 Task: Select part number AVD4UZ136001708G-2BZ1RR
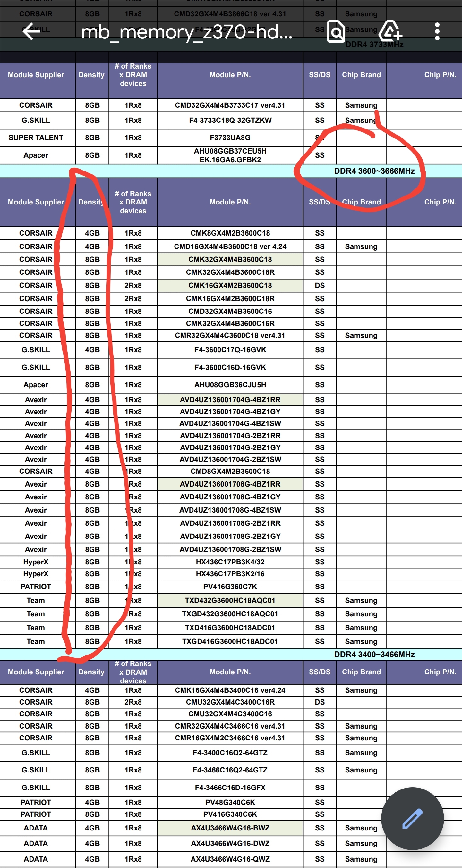click(x=230, y=523)
